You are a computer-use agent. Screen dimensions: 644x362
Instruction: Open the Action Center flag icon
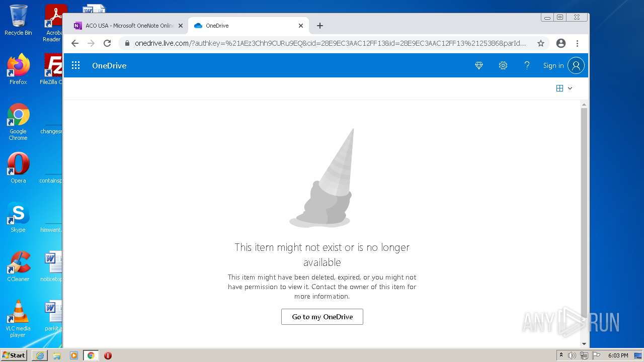(596, 355)
